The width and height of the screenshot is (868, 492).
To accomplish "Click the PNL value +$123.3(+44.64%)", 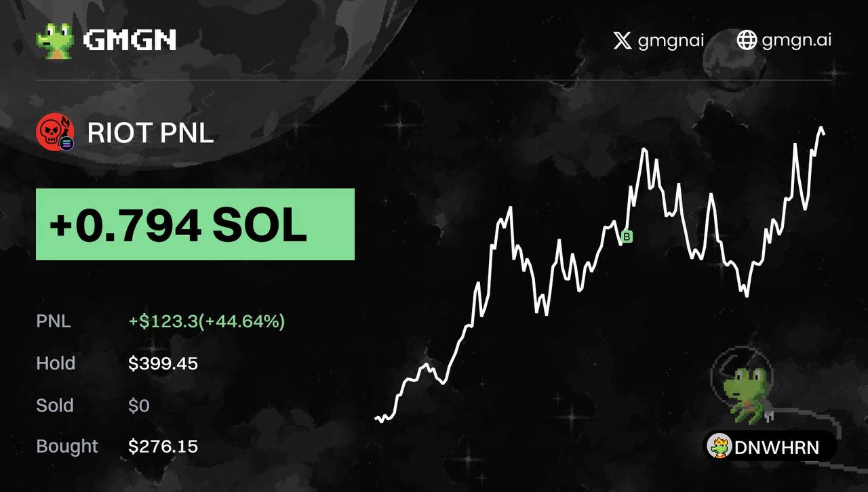I will (207, 321).
